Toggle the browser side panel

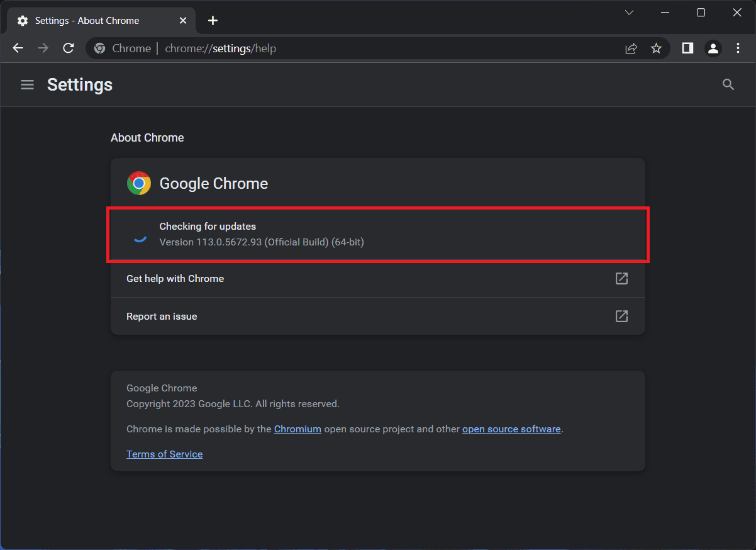687,48
